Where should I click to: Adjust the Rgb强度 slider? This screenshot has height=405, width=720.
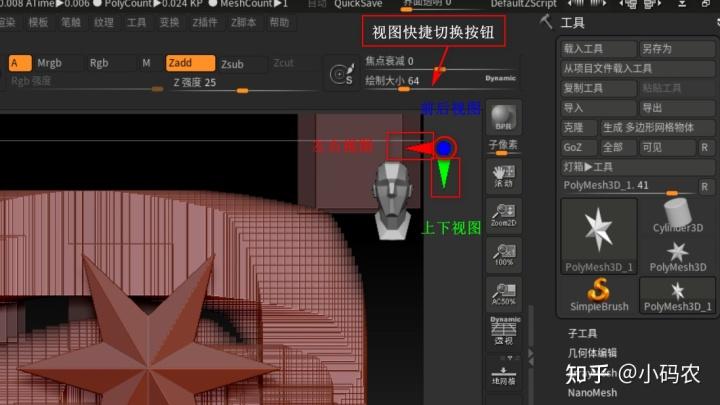[x=85, y=83]
